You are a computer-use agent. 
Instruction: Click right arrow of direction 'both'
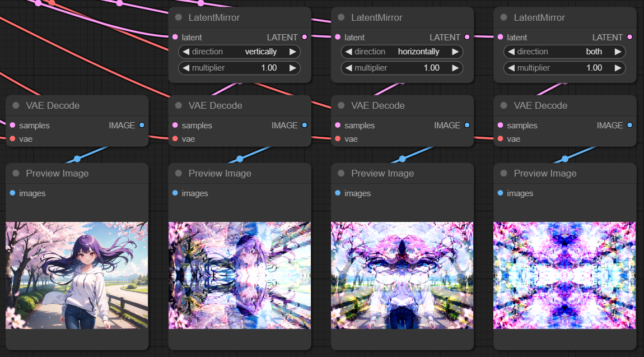coord(618,52)
